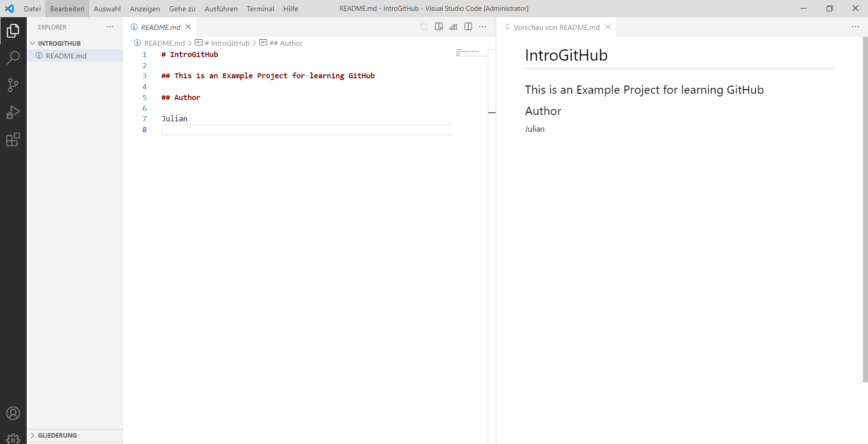This screenshot has height=444, width=868.
Task: Open the Manage gear icon
Action: (13, 438)
